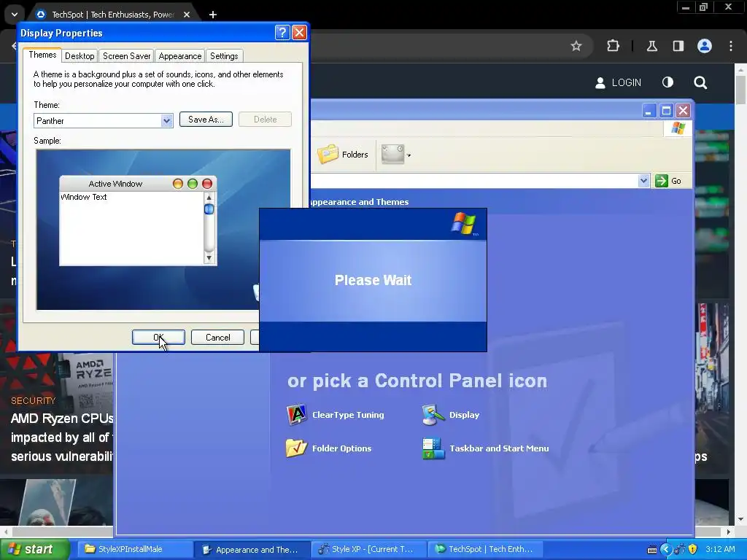
Task: Click the SECURITY category label
Action: point(34,400)
